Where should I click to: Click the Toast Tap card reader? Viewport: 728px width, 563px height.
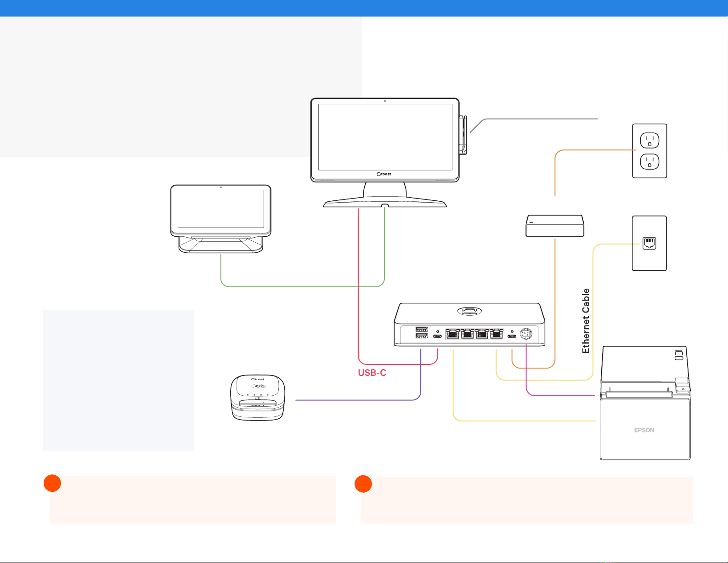click(257, 398)
